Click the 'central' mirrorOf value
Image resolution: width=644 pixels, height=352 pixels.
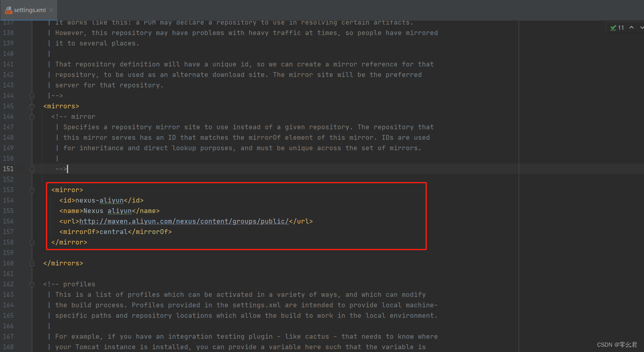tap(114, 232)
